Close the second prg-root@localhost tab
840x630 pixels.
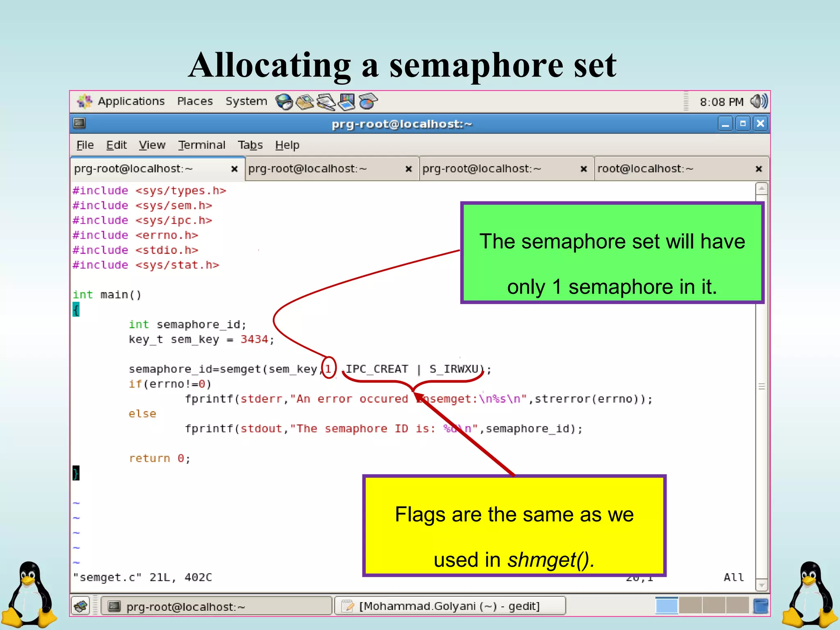click(409, 169)
